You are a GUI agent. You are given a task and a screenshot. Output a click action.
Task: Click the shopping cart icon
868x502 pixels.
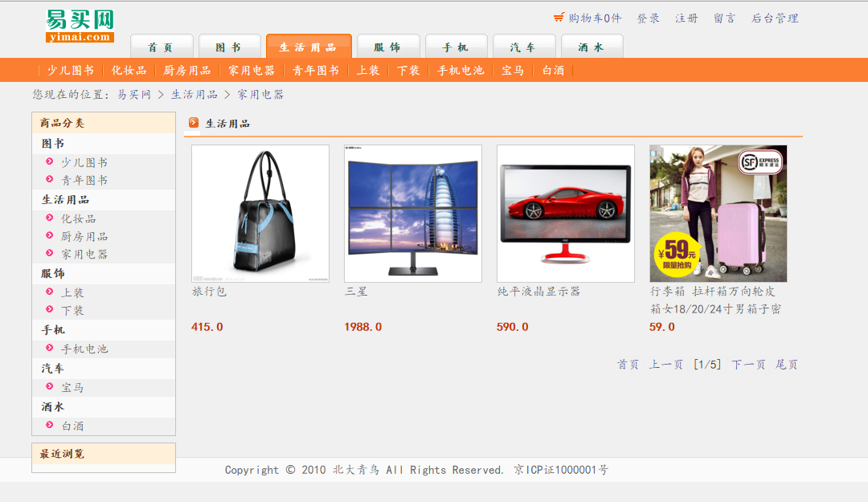click(x=559, y=18)
